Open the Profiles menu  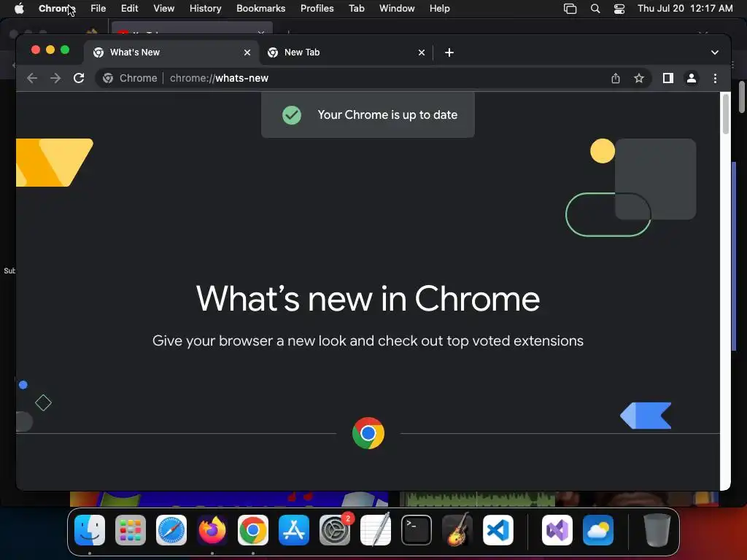[x=317, y=9]
